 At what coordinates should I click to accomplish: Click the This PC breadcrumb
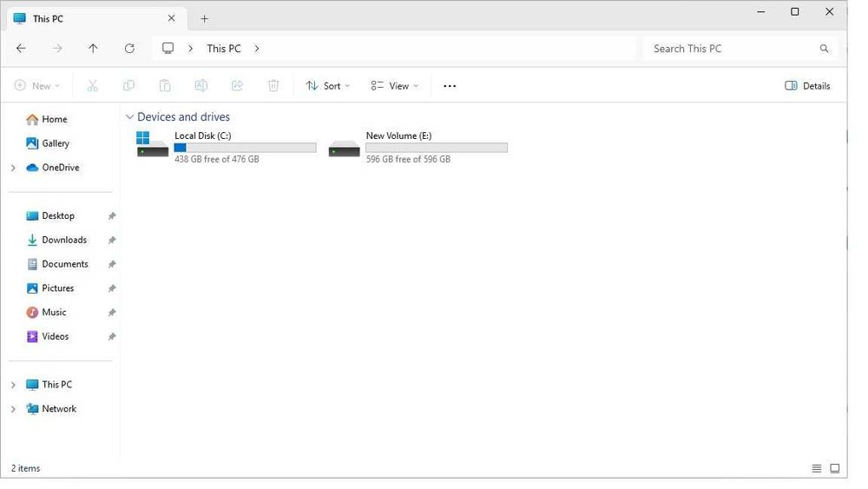pos(224,48)
